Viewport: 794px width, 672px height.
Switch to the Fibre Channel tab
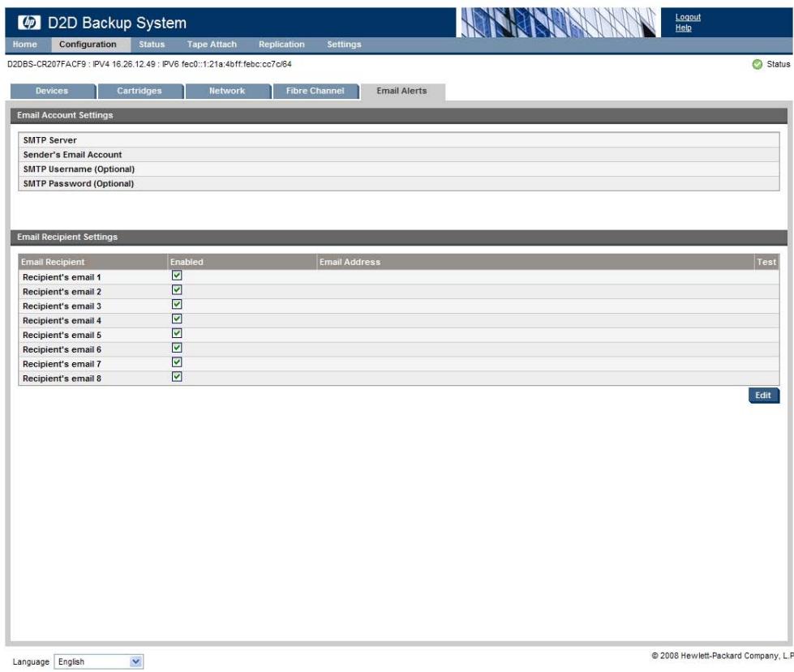(x=315, y=91)
